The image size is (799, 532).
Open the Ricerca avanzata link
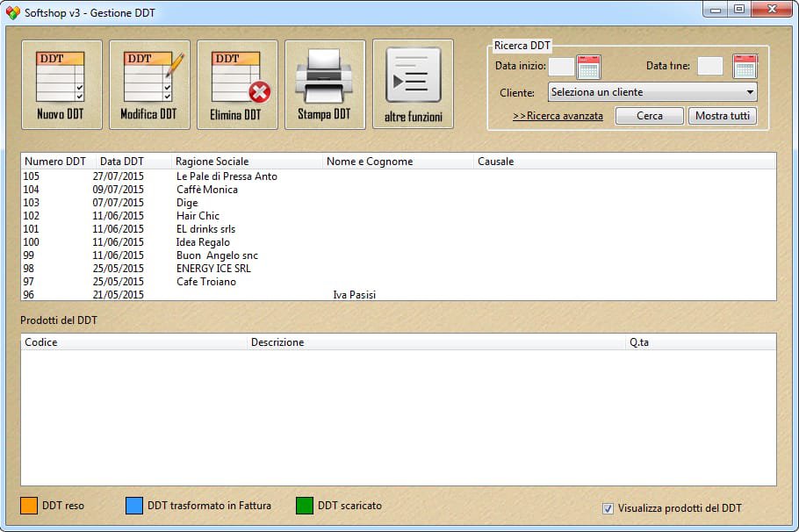(x=558, y=116)
